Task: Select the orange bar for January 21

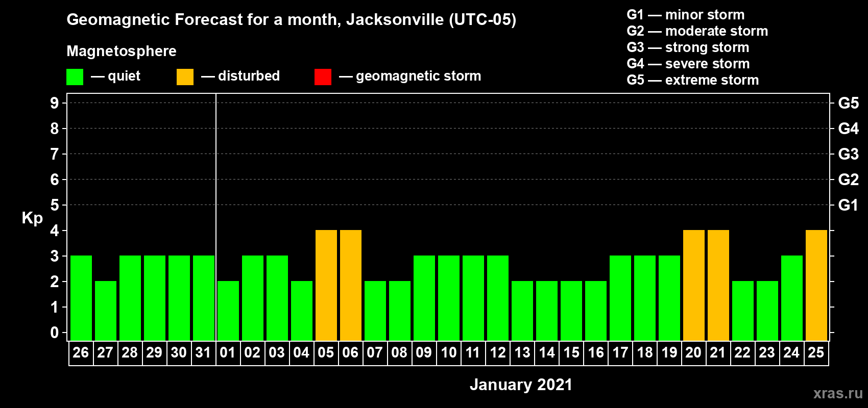Action: coord(718,285)
